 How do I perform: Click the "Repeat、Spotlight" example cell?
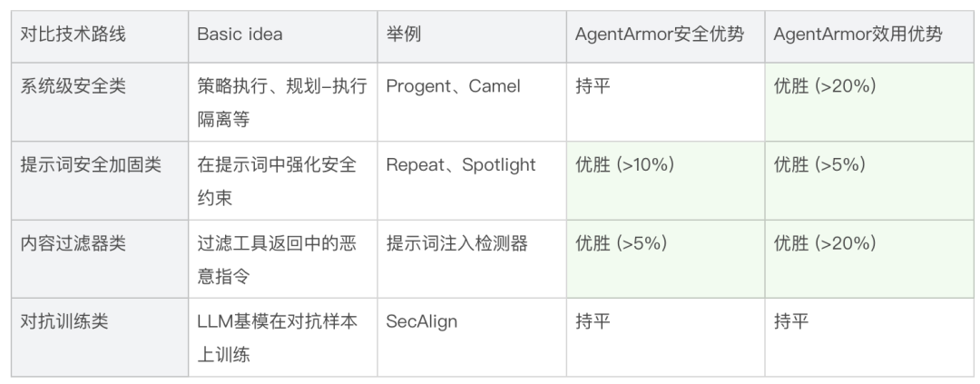tap(461, 164)
